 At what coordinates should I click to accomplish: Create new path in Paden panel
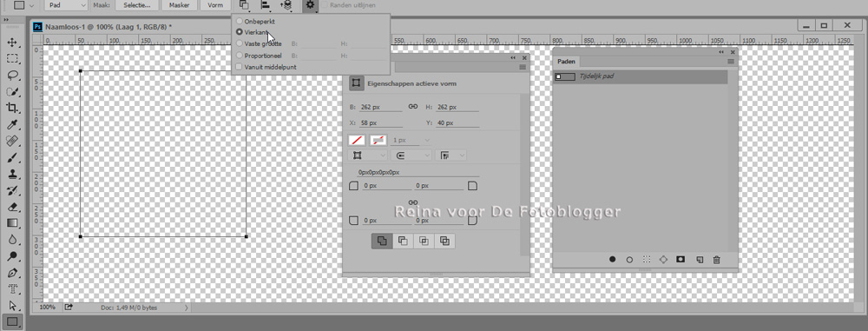point(700,259)
